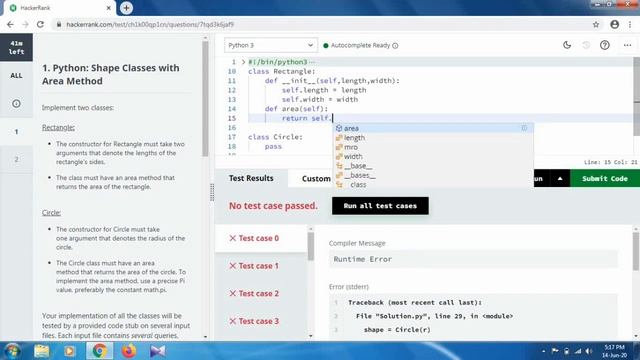This screenshot has height=360, width=640.
Task: Select the HackerRank browser tab
Action: coord(59,8)
